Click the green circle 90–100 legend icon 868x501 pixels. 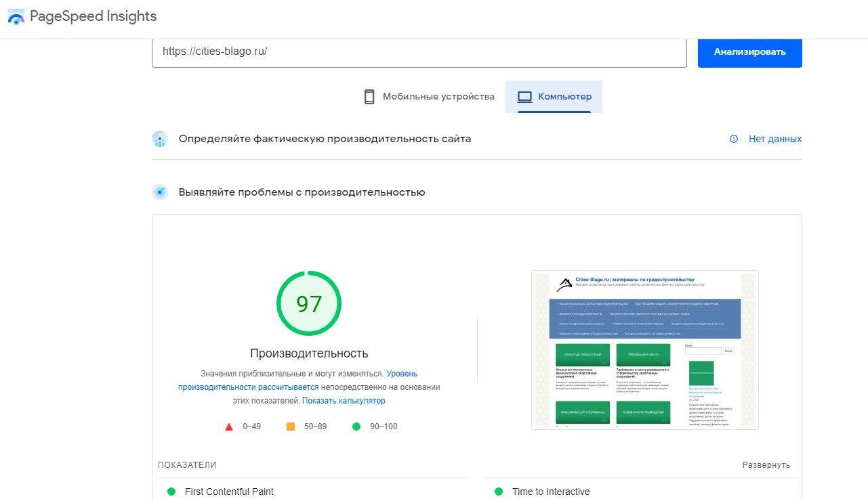pos(356,427)
